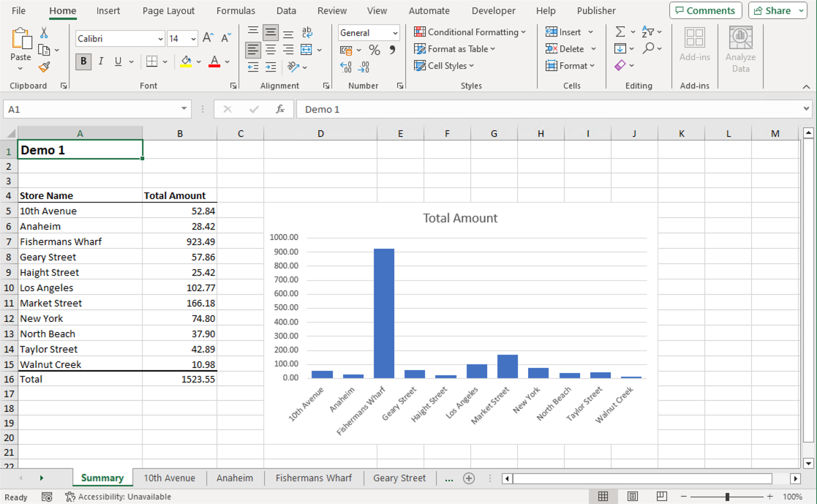817x504 pixels.
Task: Click the AutoSum icon
Action: pos(621,31)
